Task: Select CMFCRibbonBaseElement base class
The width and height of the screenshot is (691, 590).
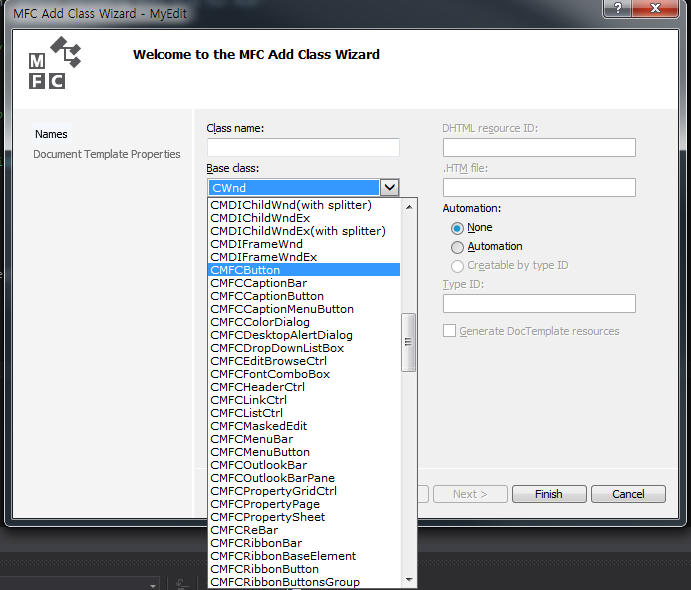Action: point(304,556)
